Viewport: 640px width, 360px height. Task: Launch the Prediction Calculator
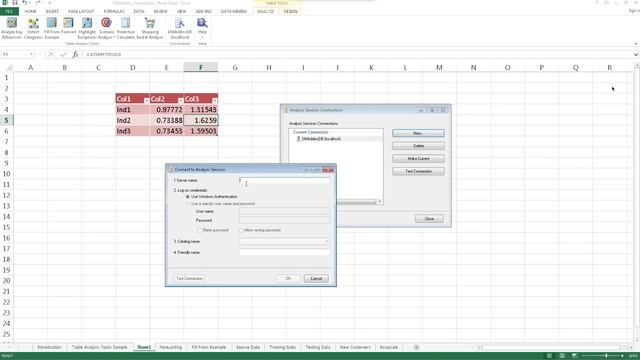126,28
